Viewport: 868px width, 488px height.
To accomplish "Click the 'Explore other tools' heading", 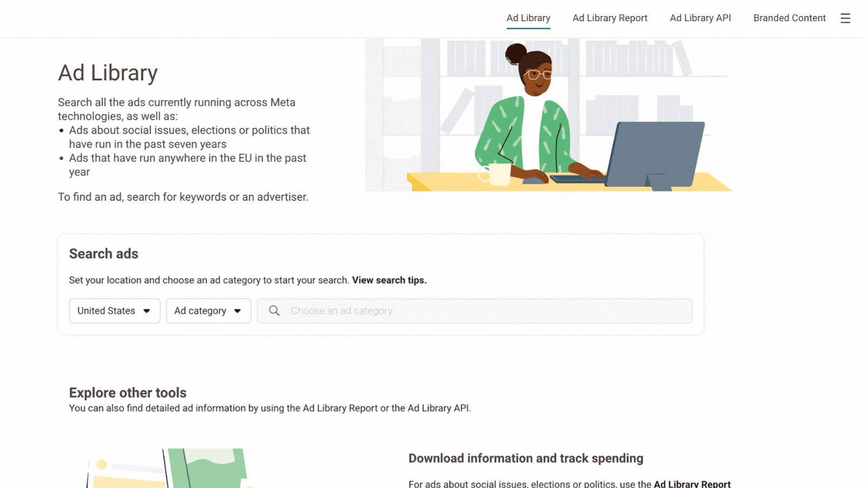I will 127,393.
